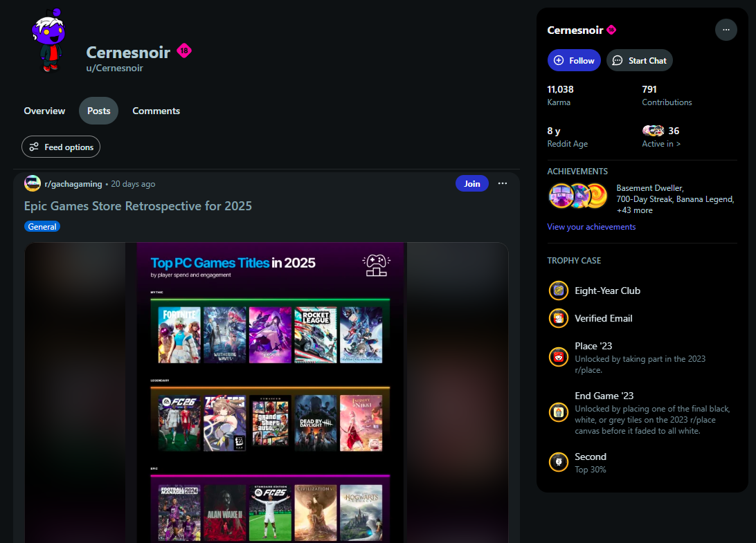756x543 pixels.
Task: Click the NSFW 18 badge beside the large profile name
Action: click(184, 50)
